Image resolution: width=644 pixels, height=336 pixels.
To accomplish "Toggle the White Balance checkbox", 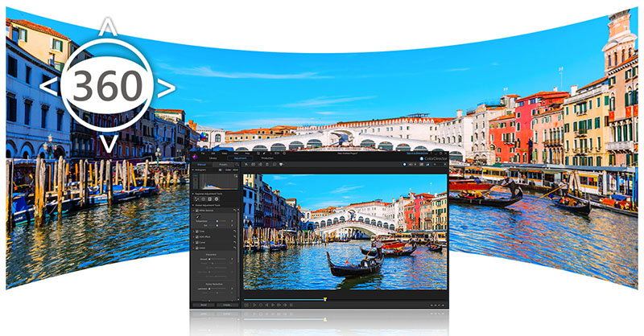I will point(197,211).
